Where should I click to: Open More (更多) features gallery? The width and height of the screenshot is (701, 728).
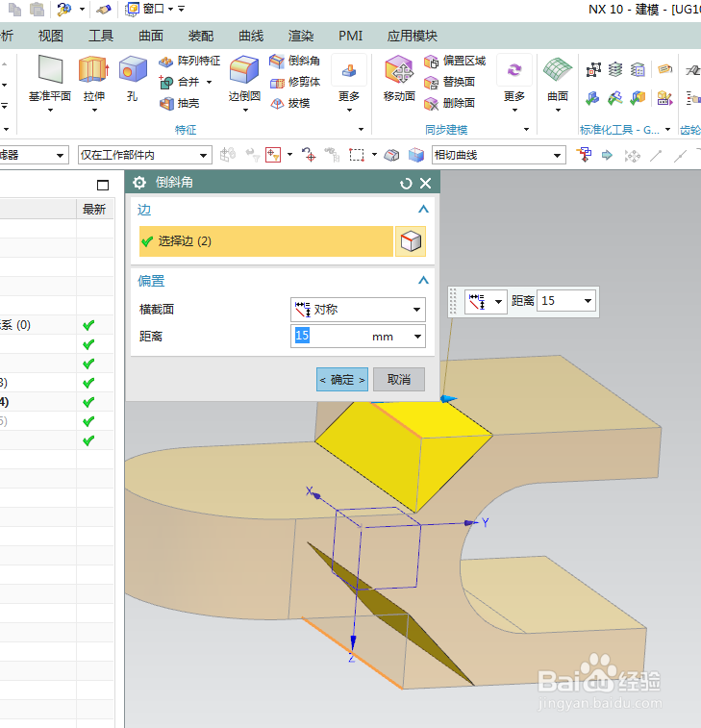[x=349, y=83]
